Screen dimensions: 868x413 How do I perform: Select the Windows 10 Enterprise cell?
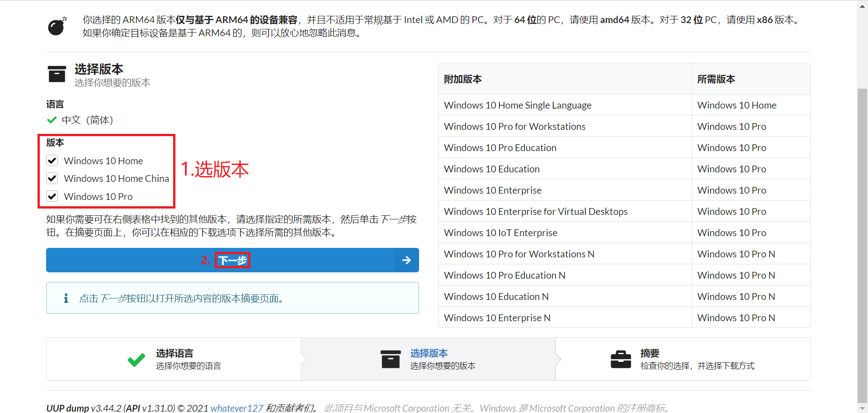[x=565, y=190]
